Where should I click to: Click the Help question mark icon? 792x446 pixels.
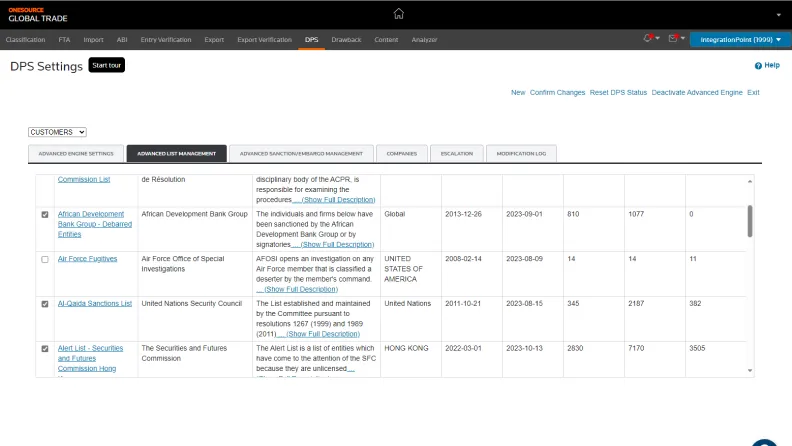[759, 65]
